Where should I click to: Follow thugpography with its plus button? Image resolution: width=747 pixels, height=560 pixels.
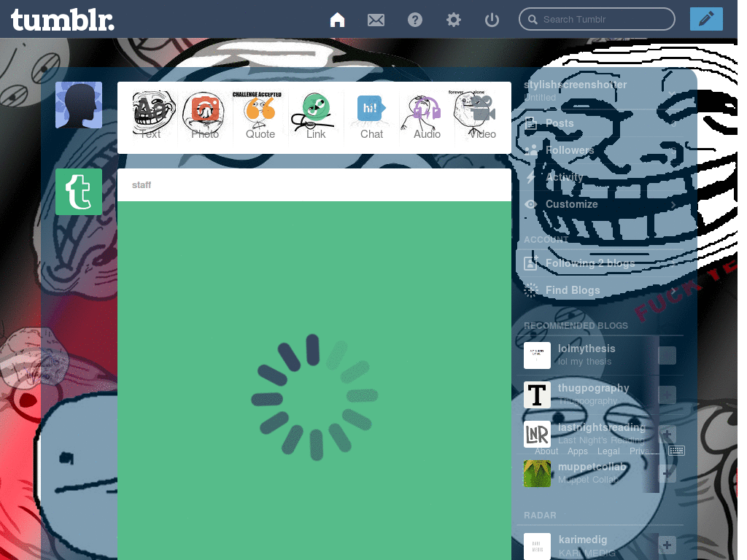coord(667,394)
